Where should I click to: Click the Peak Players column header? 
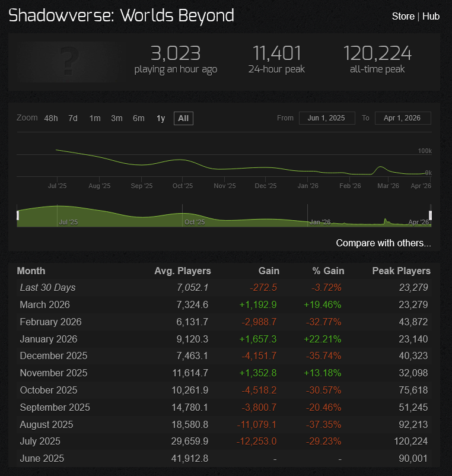(402, 271)
